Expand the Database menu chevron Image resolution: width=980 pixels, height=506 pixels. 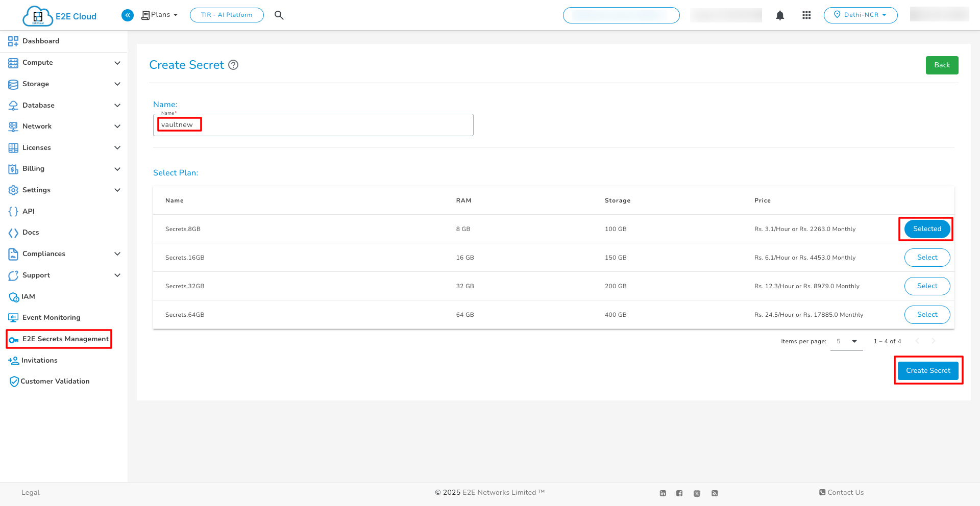(117, 106)
